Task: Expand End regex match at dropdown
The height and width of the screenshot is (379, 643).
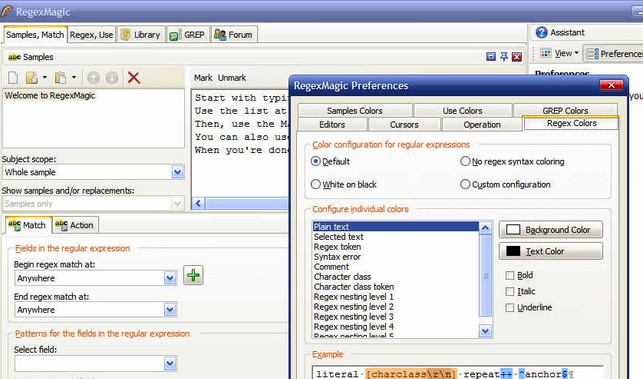Action: tap(170, 310)
